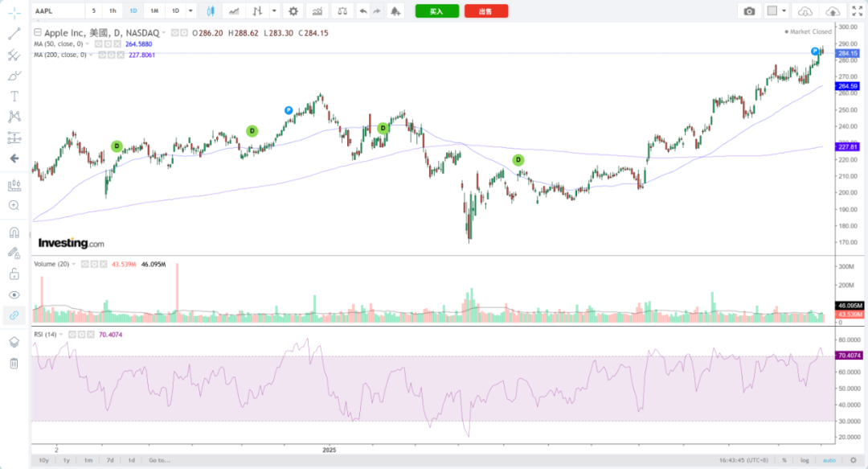Select the 5 minute interval
868x469 pixels.
[x=93, y=11]
